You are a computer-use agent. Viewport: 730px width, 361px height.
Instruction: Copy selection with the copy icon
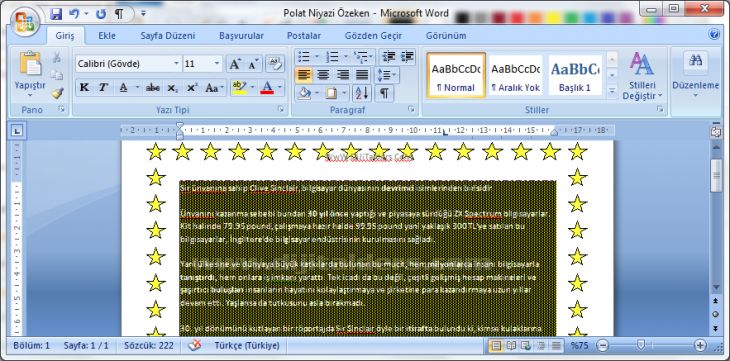point(57,75)
